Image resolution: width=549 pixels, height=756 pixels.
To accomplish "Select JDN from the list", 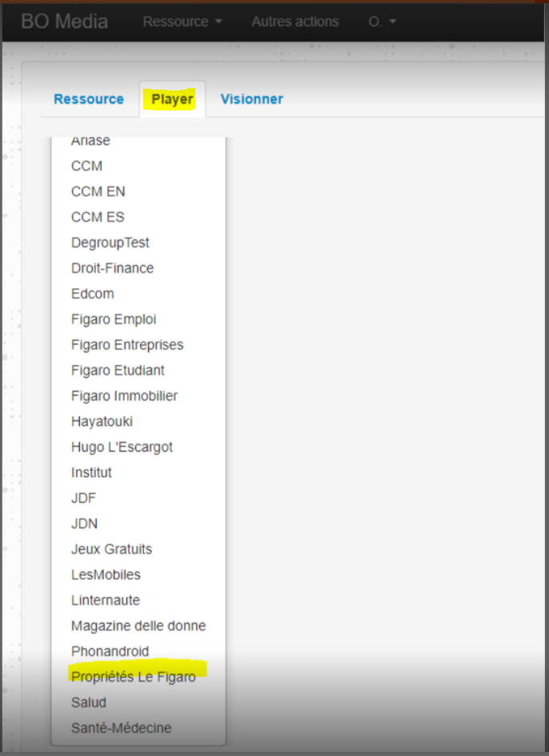I will [83, 524].
